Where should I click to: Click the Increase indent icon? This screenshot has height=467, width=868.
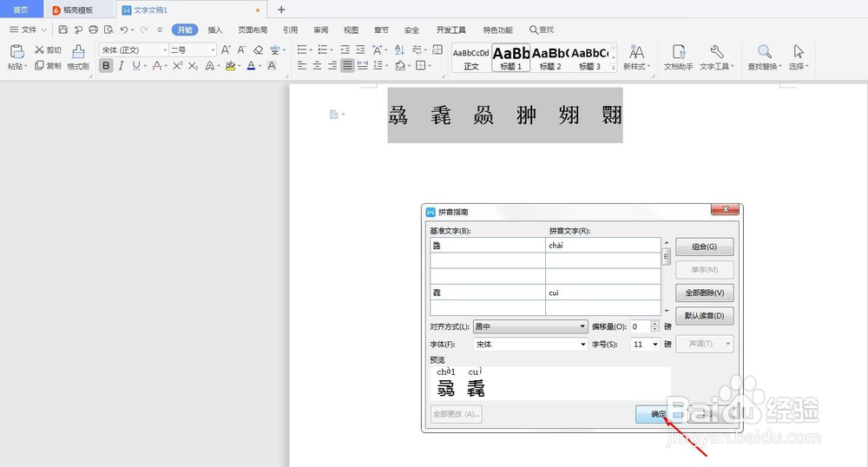pyautogui.click(x=360, y=49)
